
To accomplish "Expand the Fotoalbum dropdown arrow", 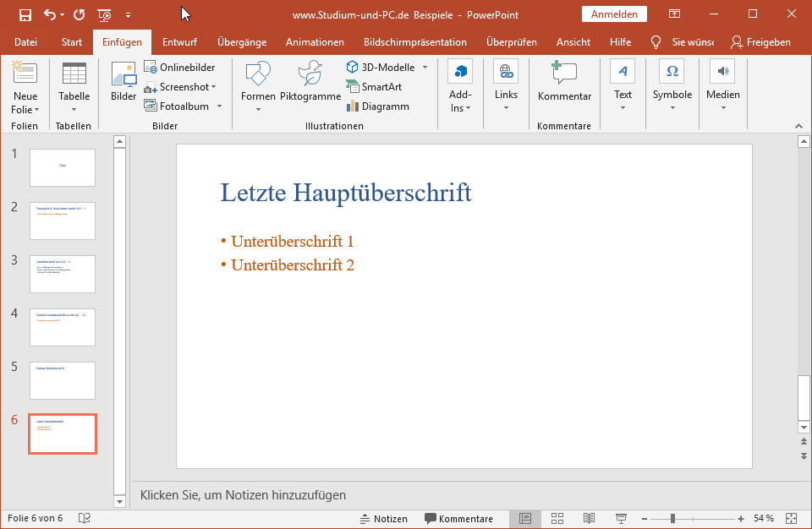I will tap(220, 106).
